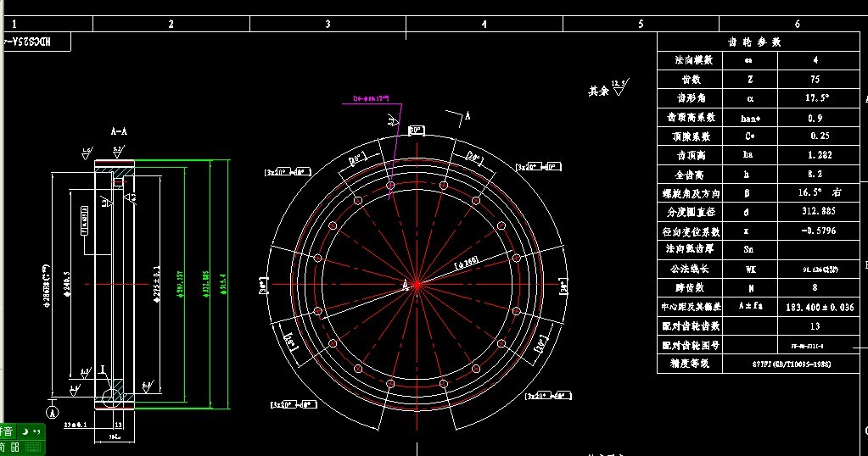The height and width of the screenshot is (456, 868).
Task: Click the green φ315.4 outer diameter dimension
Action: coord(224,284)
